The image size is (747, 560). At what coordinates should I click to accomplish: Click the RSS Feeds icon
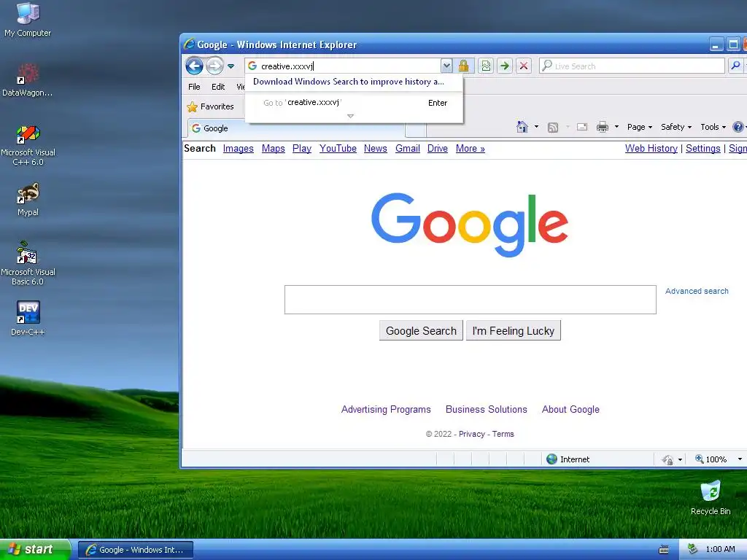pos(553,127)
